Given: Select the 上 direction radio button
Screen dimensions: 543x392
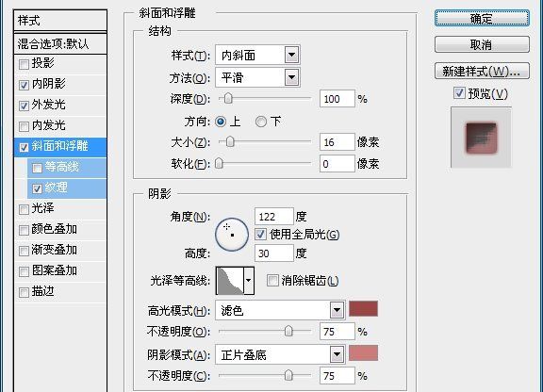Looking at the screenshot, I should [221, 122].
